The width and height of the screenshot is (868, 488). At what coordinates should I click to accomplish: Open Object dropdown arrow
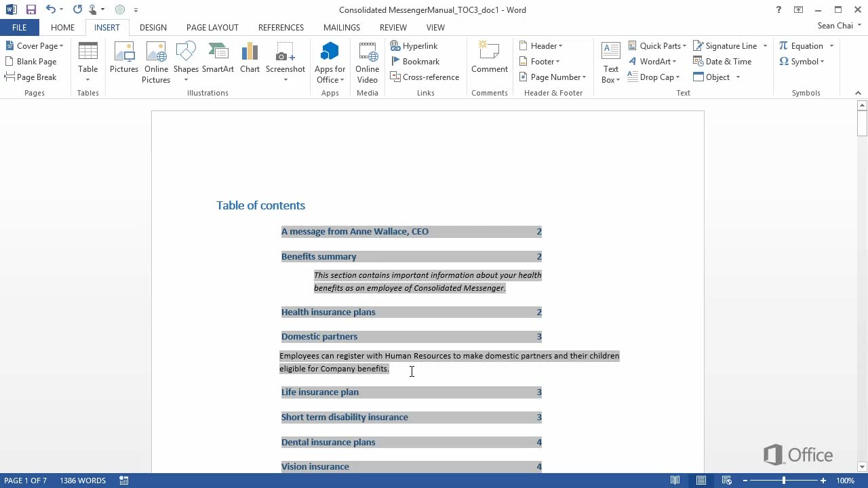click(738, 77)
